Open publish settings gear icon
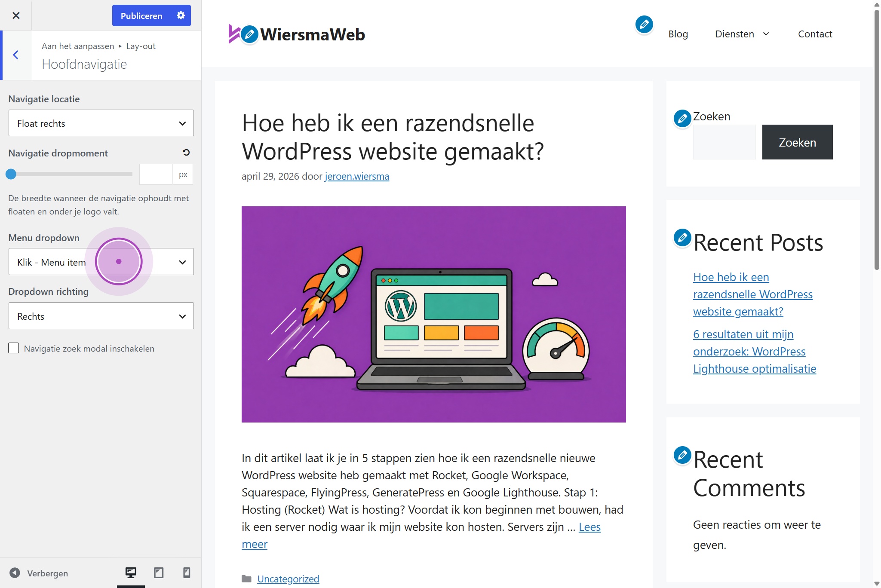 tap(181, 15)
